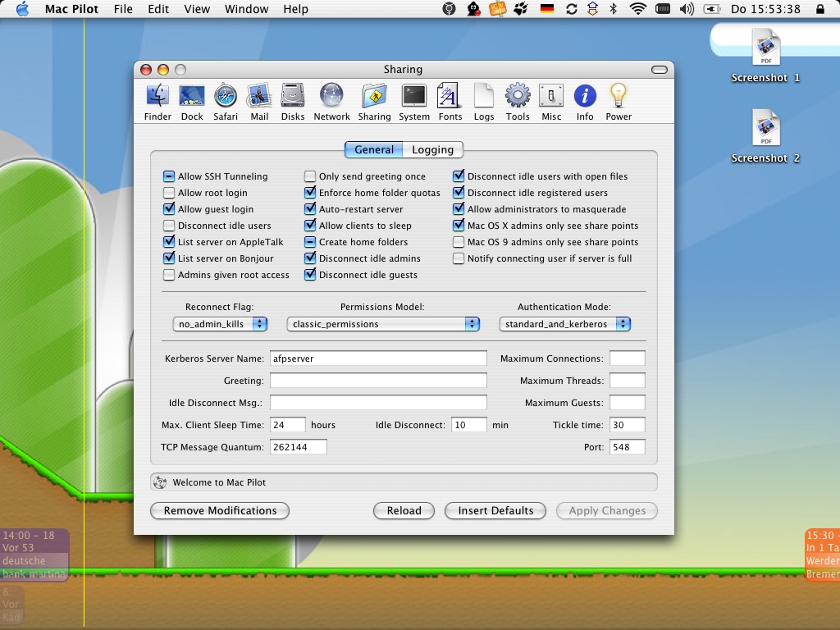Viewport: 840px width, 630px height.
Task: Click the Insert Defaults button
Action: click(495, 510)
